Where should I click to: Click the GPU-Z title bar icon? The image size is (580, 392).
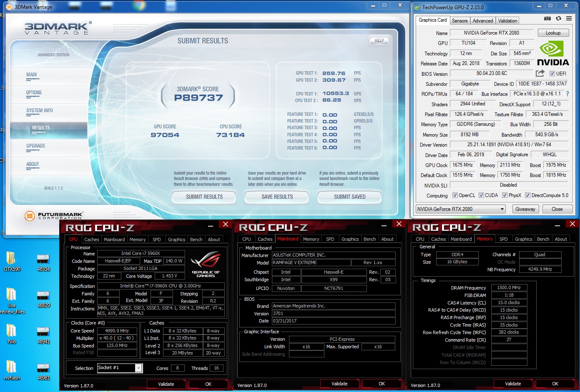tap(417, 7)
